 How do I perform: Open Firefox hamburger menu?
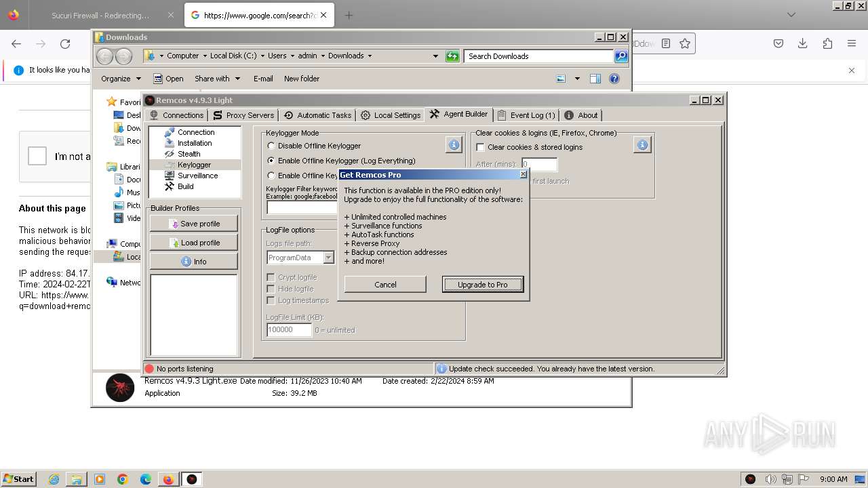click(852, 43)
